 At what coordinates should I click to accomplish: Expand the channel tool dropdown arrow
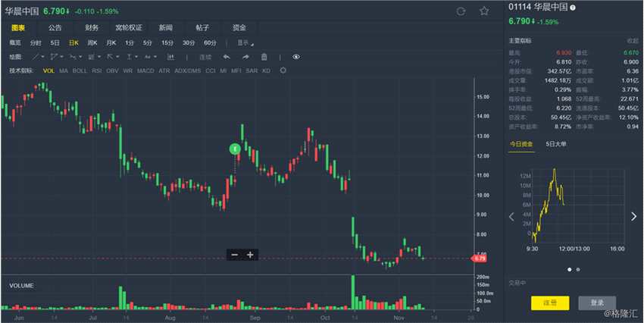pyautogui.click(x=61, y=57)
